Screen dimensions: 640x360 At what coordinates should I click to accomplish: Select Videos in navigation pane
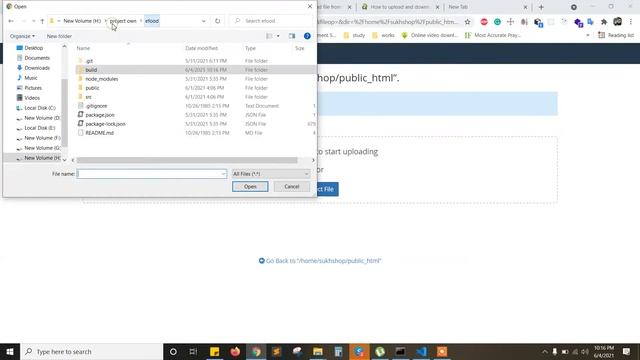32,98
